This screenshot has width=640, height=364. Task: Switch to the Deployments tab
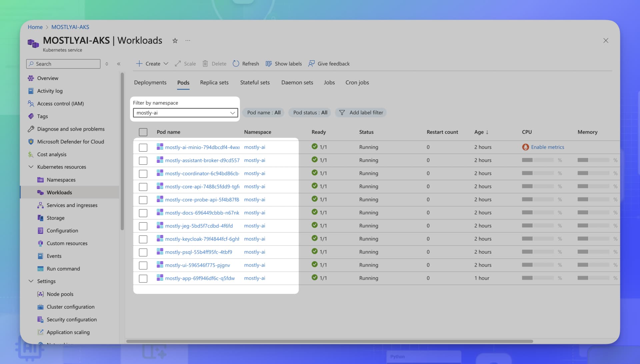tap(150, 82)
